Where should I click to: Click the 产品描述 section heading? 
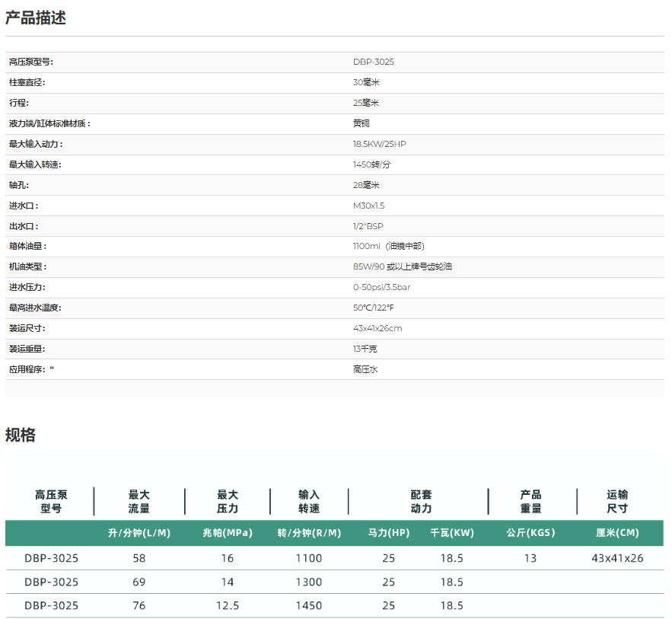pyautogui.click(x=36, y=18)
